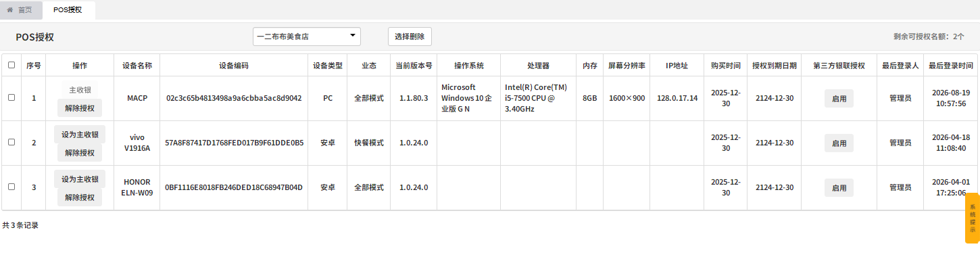Screen dimensions: 980x255
Task: Click 启用 button in vivo V1916A row
Action: [839, 143]
